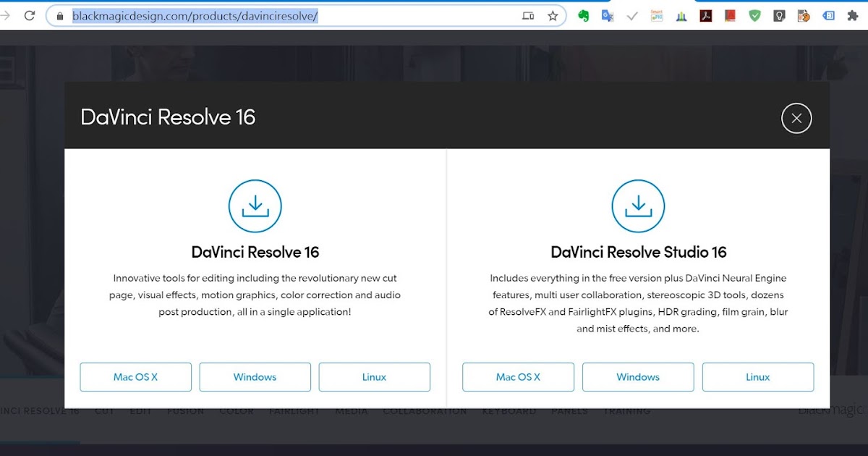
Task: Reload the page with the refresh icon
Action: coord(30,15)
